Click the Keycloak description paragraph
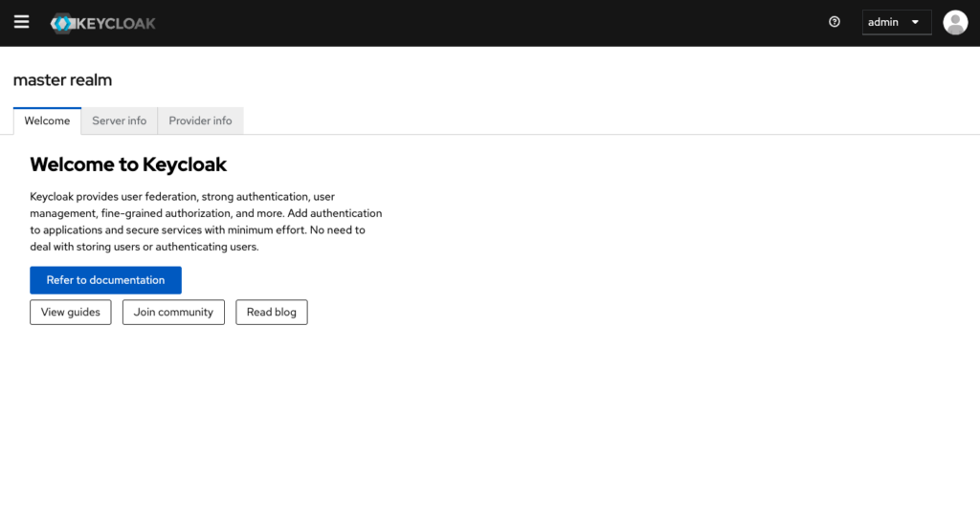Screen dimensions: 980x523 (206, 222)
